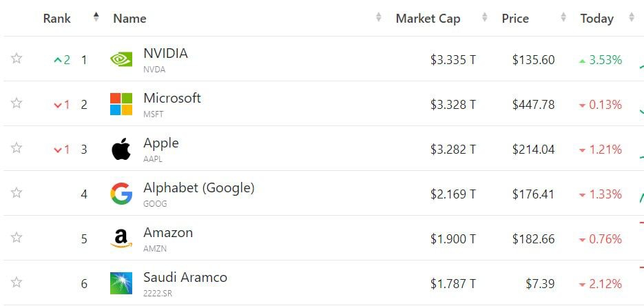Open the Saudi Aramco company page
This screenshot has height=306, width=644.
point(185,277)
